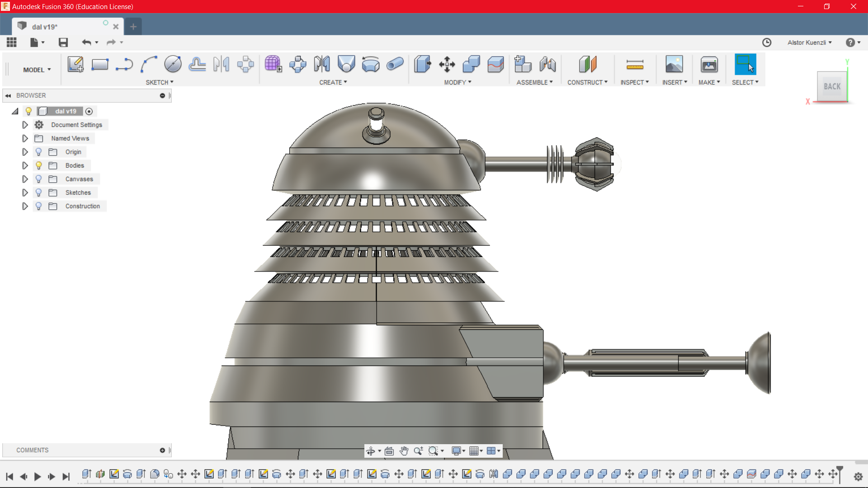
Task: Activate the Window Selection tool
Action: pos(745,64)
